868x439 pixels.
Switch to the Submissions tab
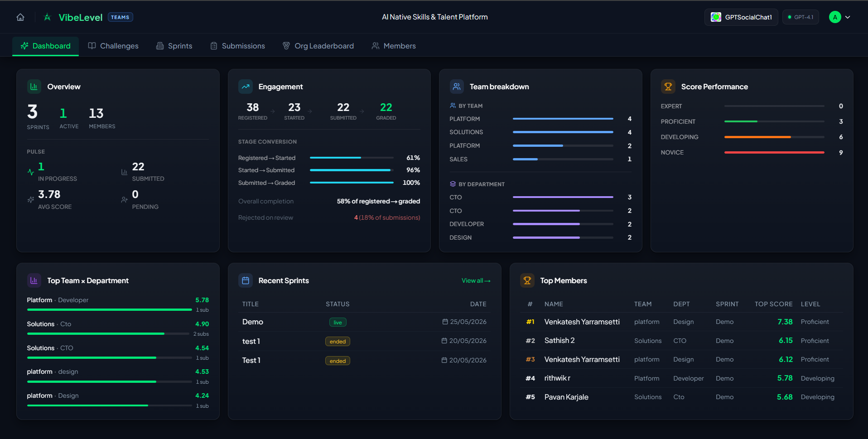pyautogui.click(x=237, y=46)
